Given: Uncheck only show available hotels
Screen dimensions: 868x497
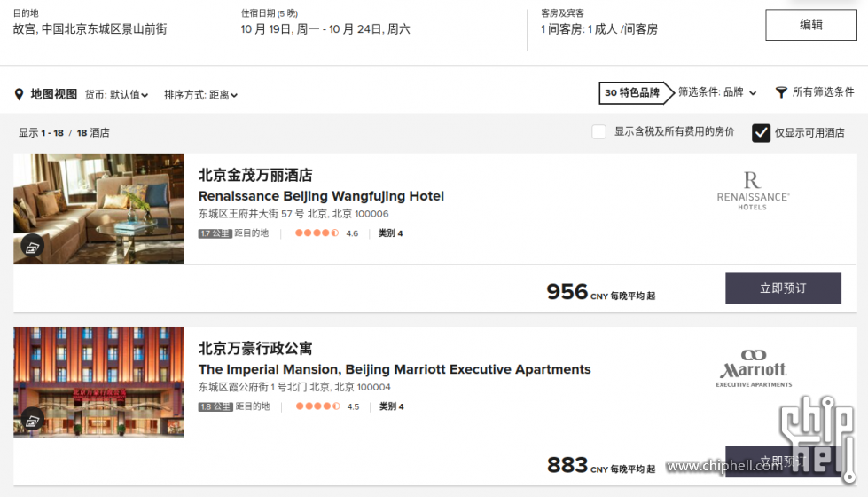Looking at the screenshot, I should pos(761,132).
